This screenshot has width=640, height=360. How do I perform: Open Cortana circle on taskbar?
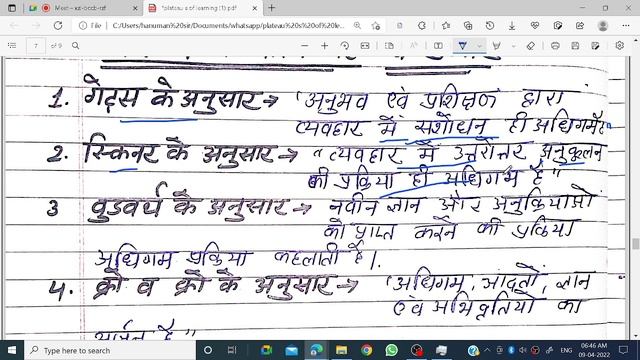(x=208, y=350)
